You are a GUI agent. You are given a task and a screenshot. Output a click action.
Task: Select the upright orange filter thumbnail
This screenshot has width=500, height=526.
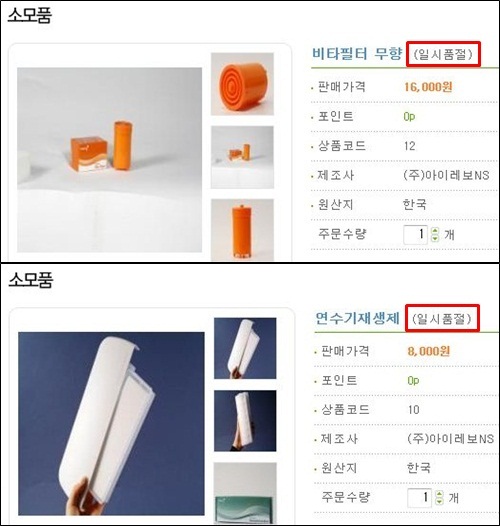click(x=242, y=230)
